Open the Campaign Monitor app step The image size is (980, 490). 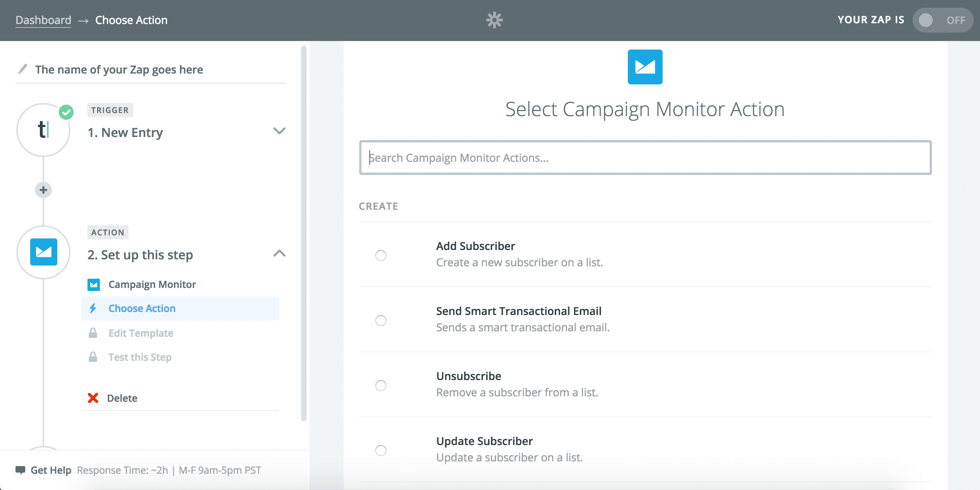[x=180, y=284]
